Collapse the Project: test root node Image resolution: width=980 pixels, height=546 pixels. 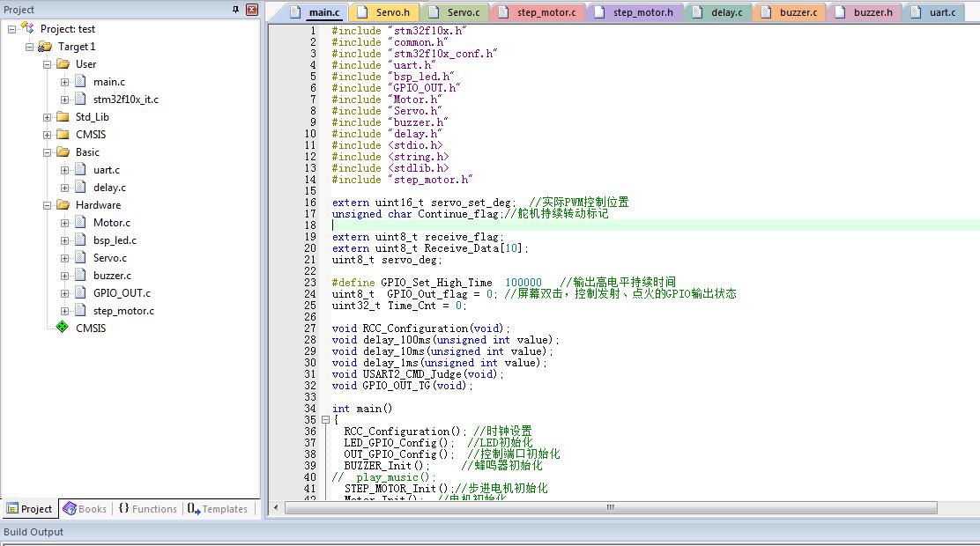pyautogui.click(x=11, y=29)
